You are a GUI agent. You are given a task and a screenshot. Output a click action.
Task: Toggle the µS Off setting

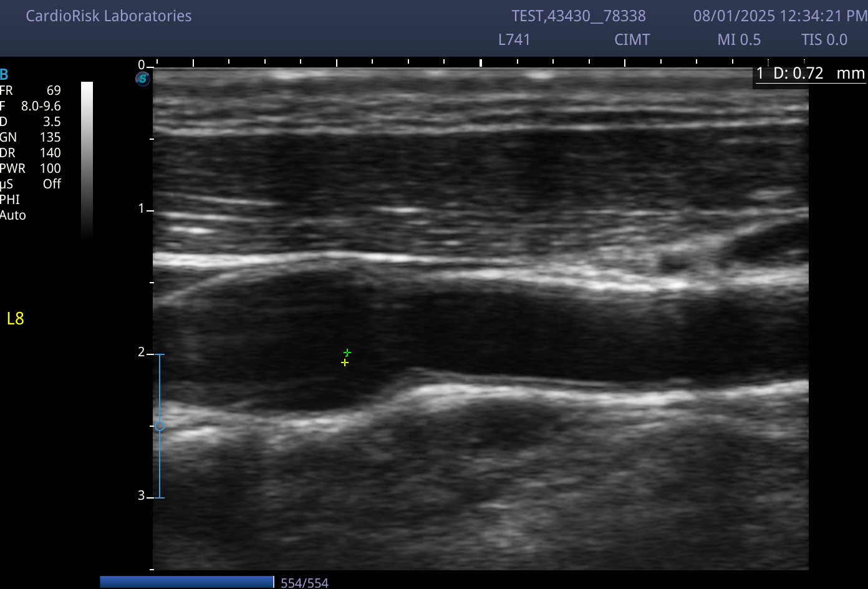point(31,184)
